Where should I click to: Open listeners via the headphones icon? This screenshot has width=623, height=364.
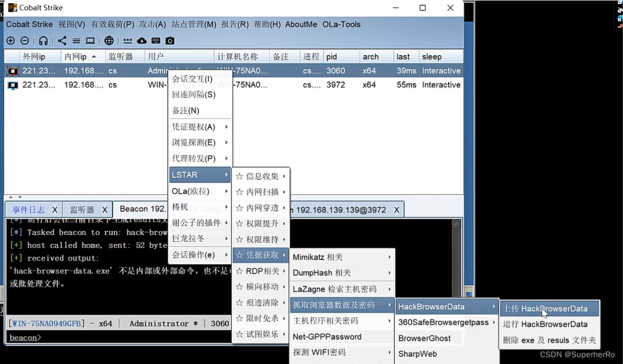click(x=43, y=41)
